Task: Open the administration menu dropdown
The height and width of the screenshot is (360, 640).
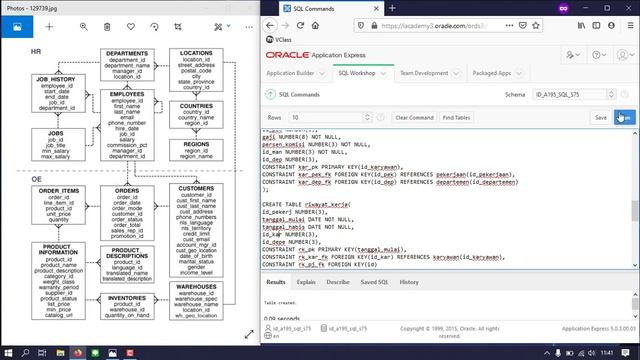Action: tap(573, 55)
